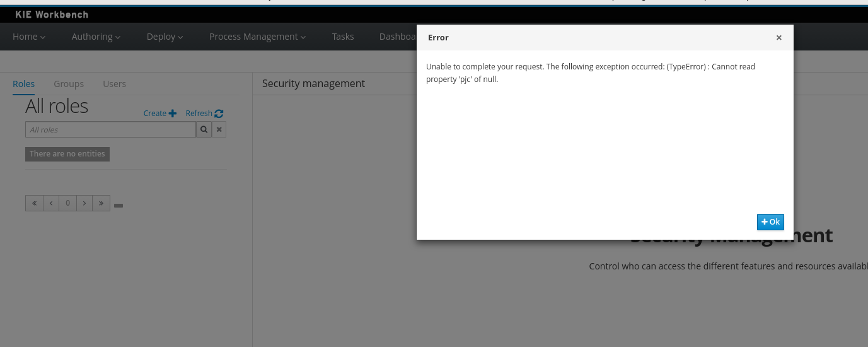This screenshot has height=347, width=868.
Task: Select the Roles tab
Action: pos(23,84)
